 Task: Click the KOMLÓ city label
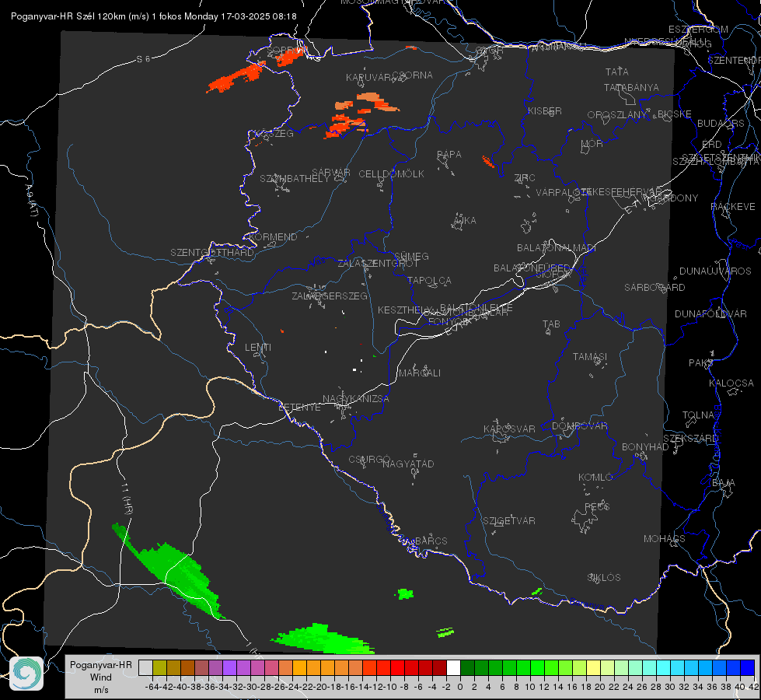(x=595, y=478)
